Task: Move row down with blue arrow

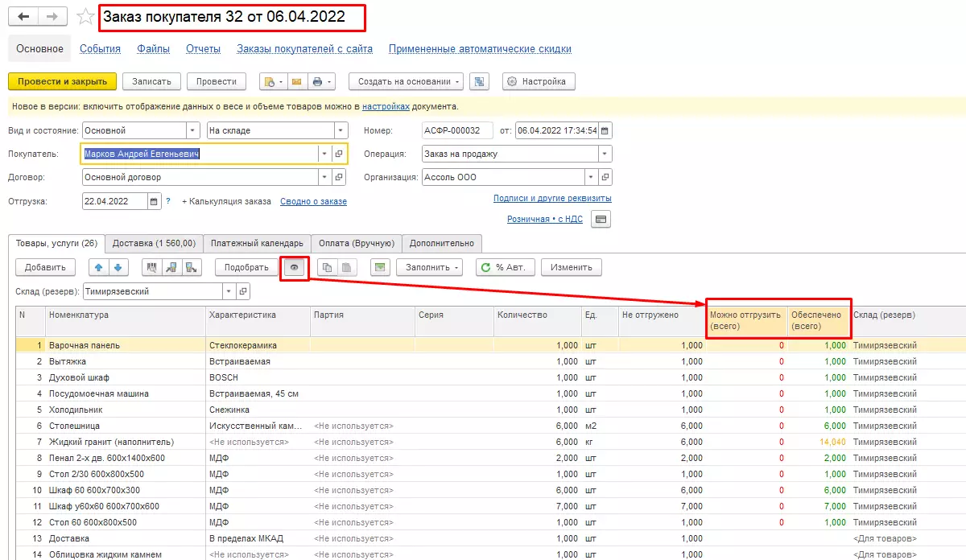Action: coord(118,268)
